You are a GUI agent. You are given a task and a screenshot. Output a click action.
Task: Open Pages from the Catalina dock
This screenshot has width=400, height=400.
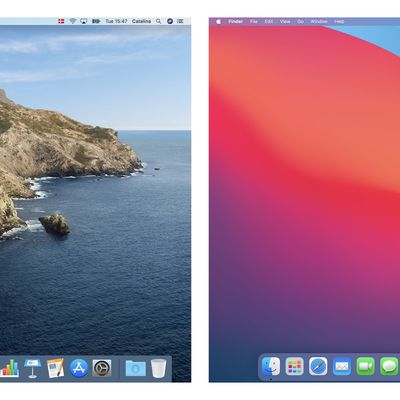tap(55, 368)
